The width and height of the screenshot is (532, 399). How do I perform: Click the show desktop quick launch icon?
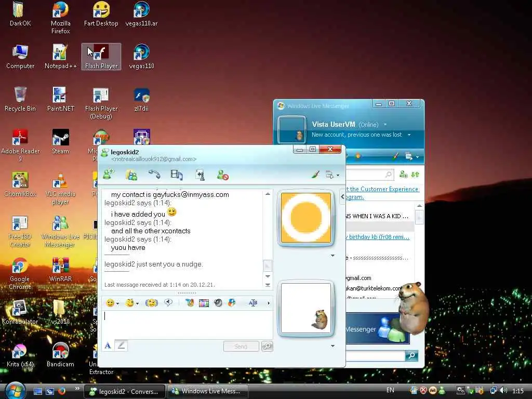tap(38, 391)
